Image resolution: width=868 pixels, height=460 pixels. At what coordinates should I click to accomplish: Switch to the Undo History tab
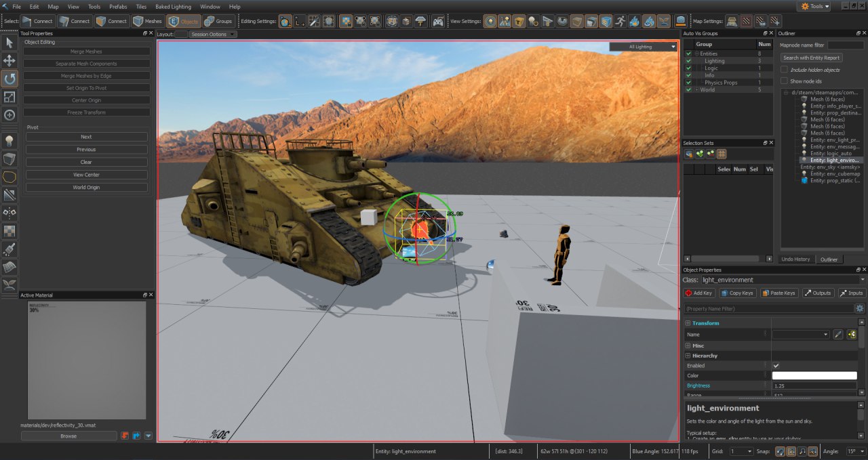pos(795,259)
